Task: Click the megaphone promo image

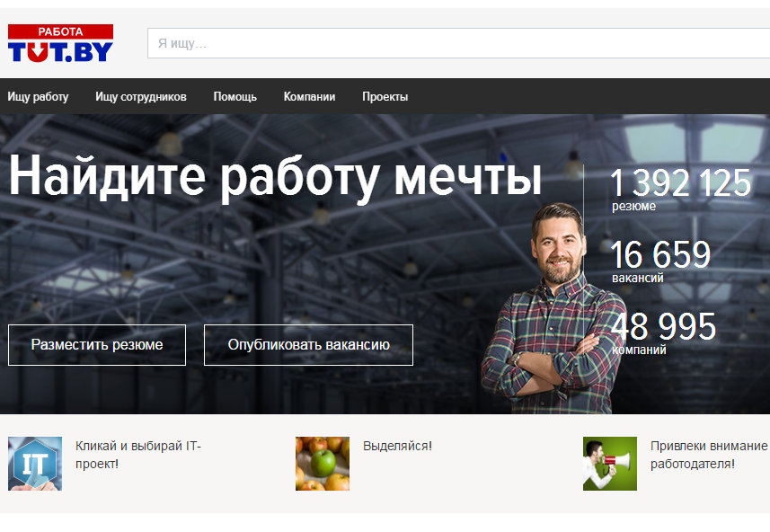Action: [609, 464]
